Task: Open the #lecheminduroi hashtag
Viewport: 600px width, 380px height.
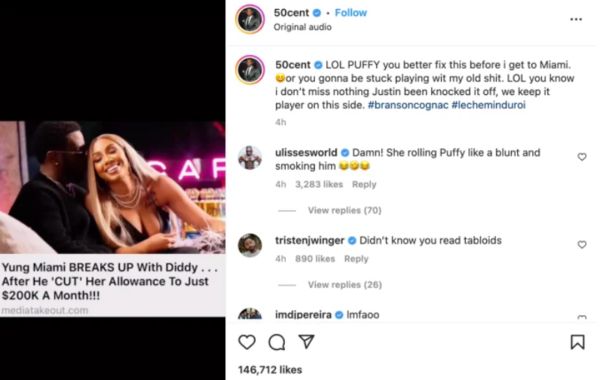Action: click(489, 105)
